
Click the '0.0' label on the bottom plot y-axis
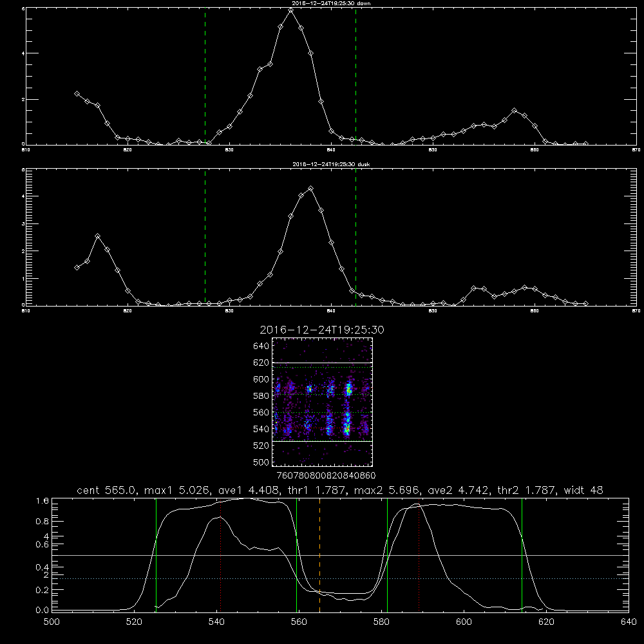43,611
